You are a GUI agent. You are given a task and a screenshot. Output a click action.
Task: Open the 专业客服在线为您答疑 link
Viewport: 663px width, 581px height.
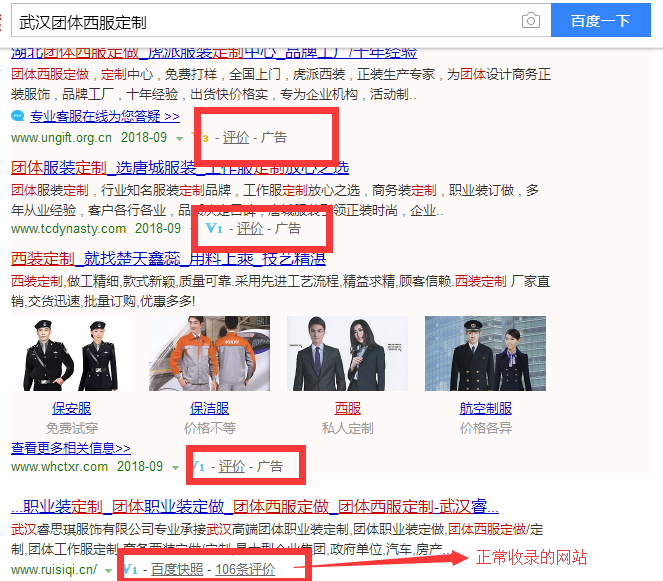pos(105,116)
